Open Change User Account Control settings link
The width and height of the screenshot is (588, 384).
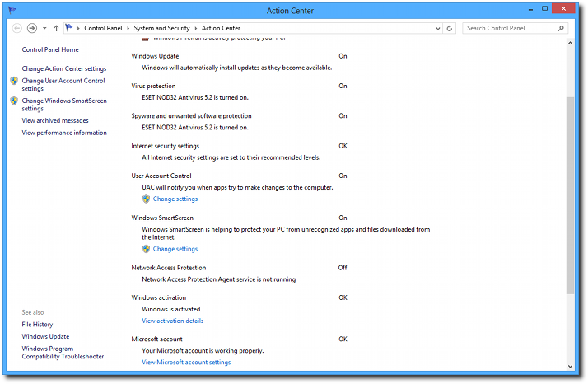[x=63, y=84]
